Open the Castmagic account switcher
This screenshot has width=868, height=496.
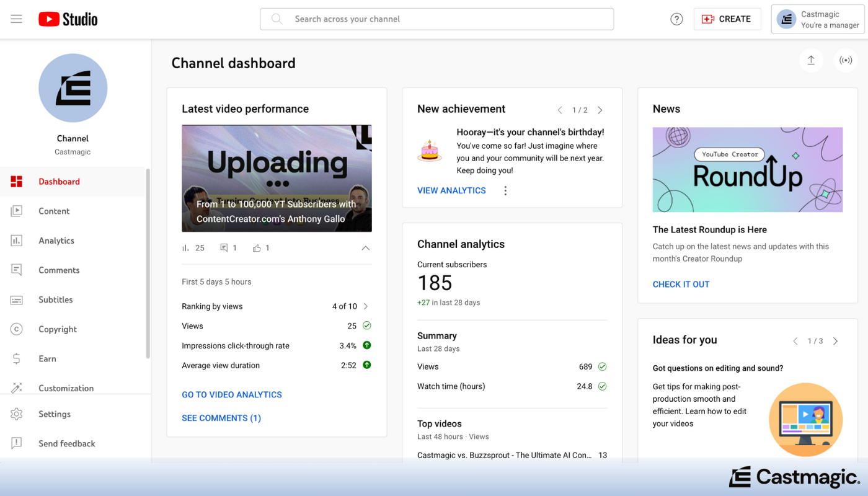click(x=818, y=19)
